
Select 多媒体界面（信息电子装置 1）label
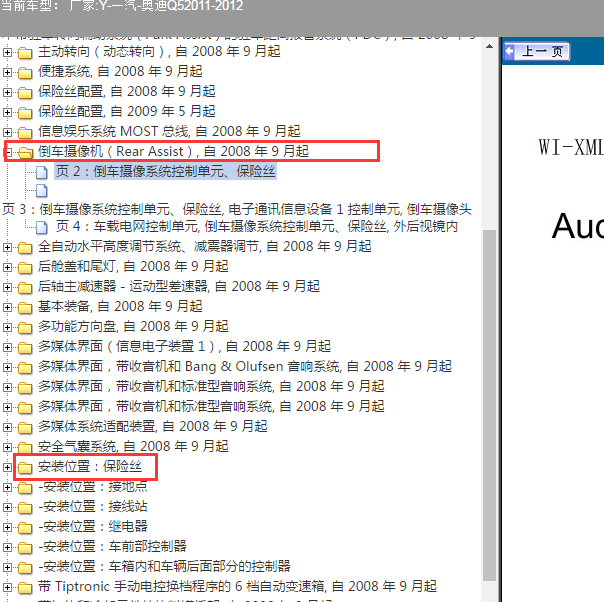(185, 347)
